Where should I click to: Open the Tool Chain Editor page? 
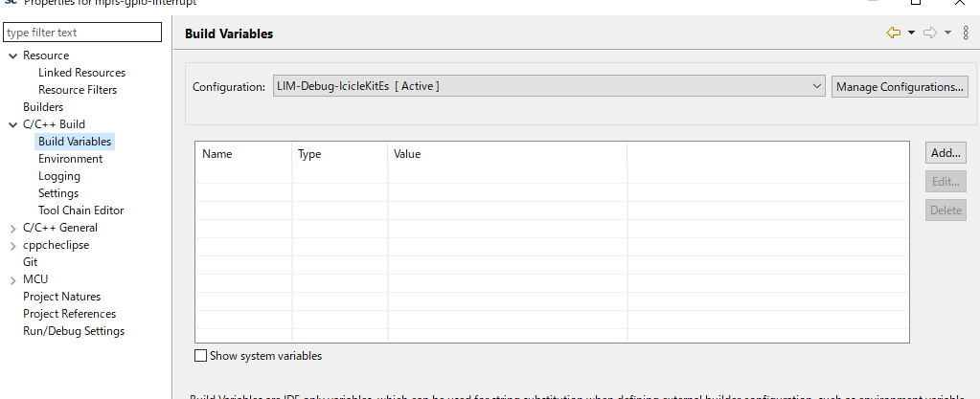point(80,211)
